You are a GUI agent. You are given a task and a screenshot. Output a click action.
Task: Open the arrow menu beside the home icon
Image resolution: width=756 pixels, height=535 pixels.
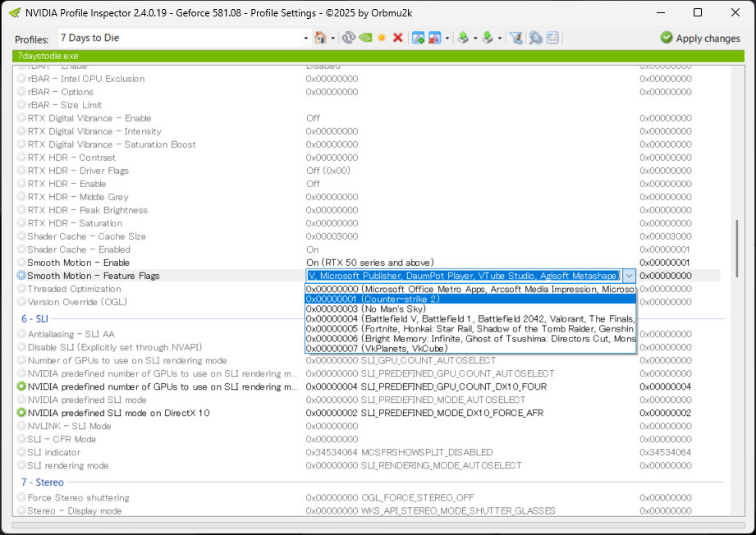(332, 38)
